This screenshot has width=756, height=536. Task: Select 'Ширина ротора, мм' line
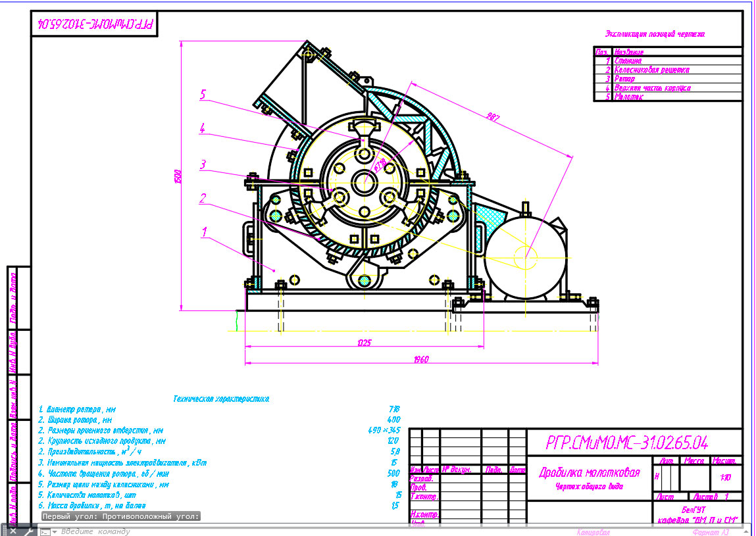(x=75, y=420)
